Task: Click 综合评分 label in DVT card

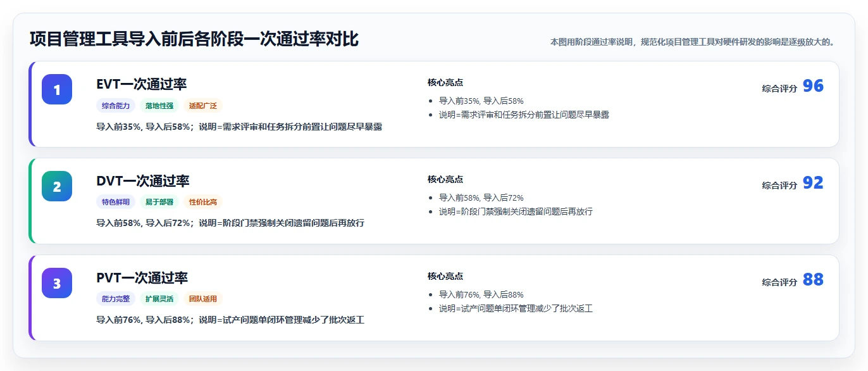Action: point(779,185)
